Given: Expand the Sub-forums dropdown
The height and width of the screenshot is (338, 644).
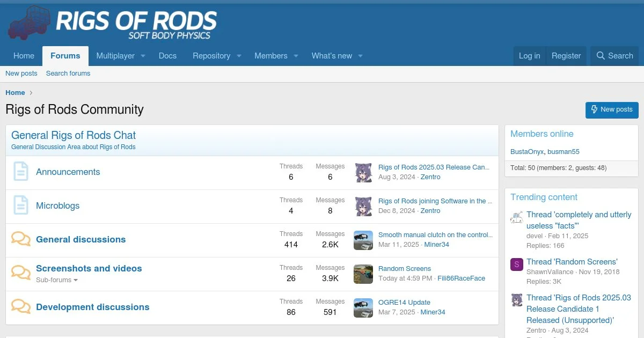Looking at the screenshot, I should click(x=57, y=280).
